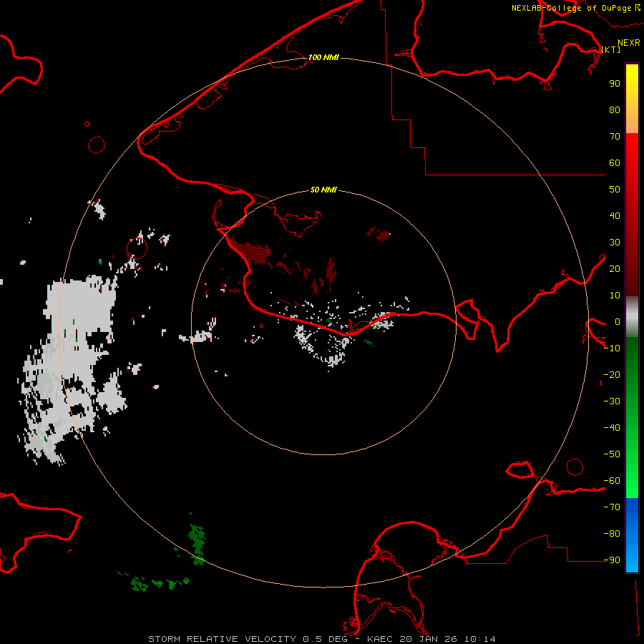Click the 30 value on the velocity scale
Screen dimensions: 644x644
point(615,243)
